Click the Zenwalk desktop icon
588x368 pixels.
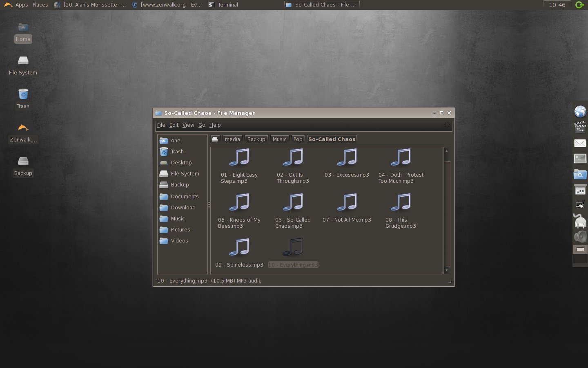pyautogui.click(x=23, y=128)
